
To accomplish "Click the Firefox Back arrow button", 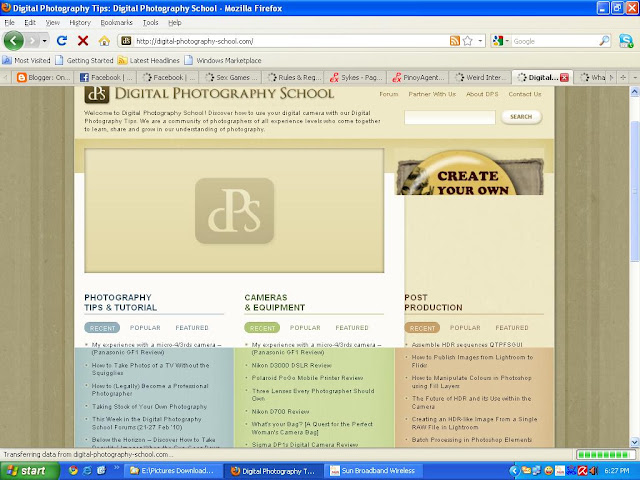I will 13,40.
